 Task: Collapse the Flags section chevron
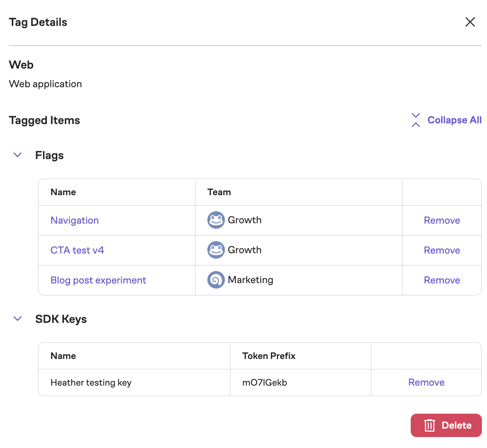coord(18,155)
